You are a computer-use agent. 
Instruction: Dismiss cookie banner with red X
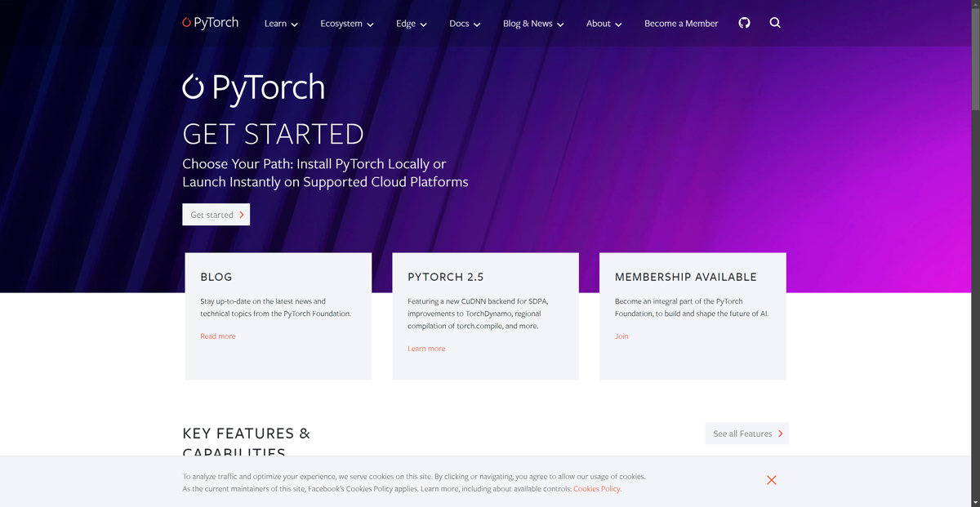pyautogui.click(x=772, y=480)
